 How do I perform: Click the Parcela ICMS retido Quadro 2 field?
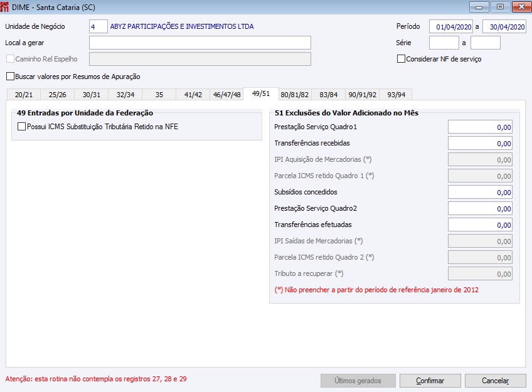480,257
